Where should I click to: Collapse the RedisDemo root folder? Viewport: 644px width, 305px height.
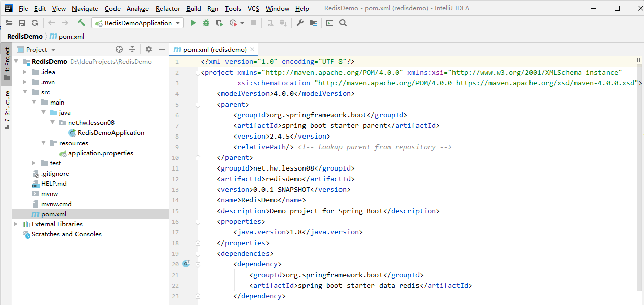(17, 61)
